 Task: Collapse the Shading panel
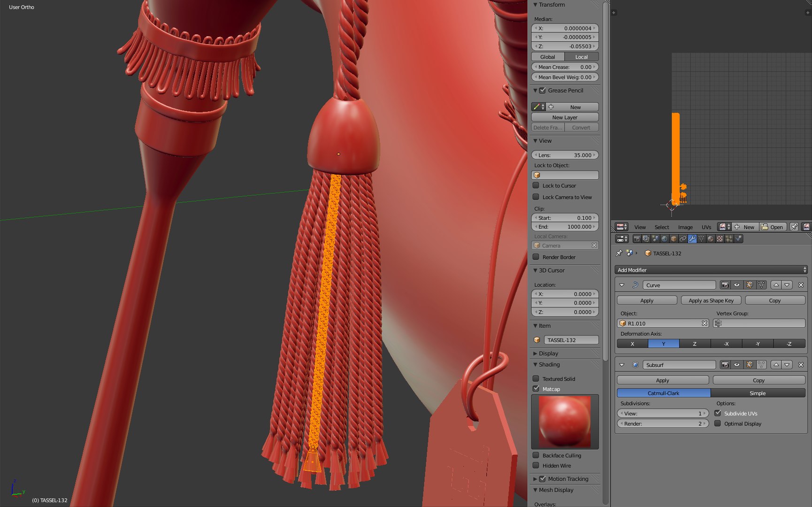coord(535,365)
